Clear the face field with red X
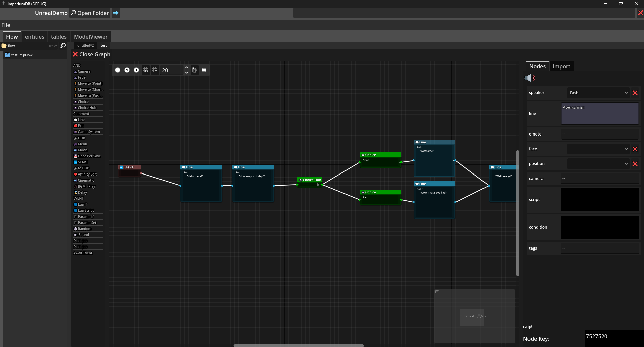 click(635, 149)
